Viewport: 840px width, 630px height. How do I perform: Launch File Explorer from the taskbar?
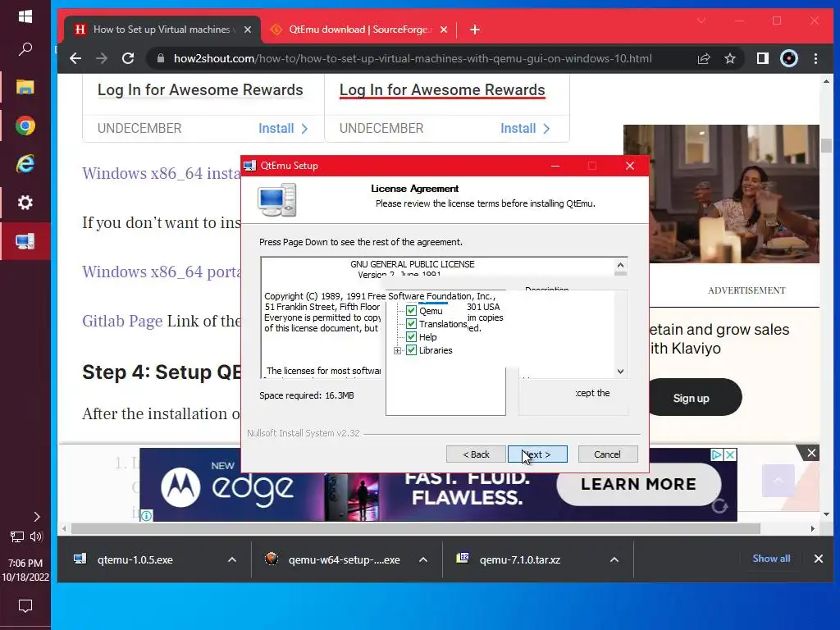pyautogui.click(x=25, y=87)
